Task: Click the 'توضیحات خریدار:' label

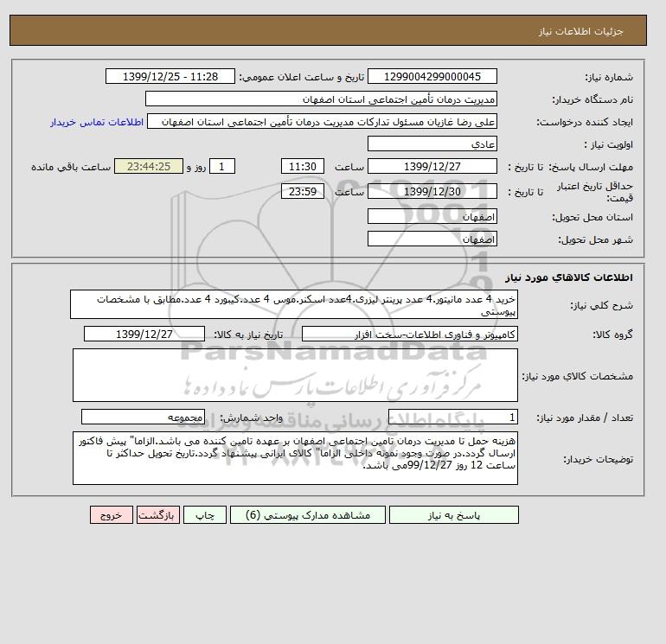Action: click(598, 459)
